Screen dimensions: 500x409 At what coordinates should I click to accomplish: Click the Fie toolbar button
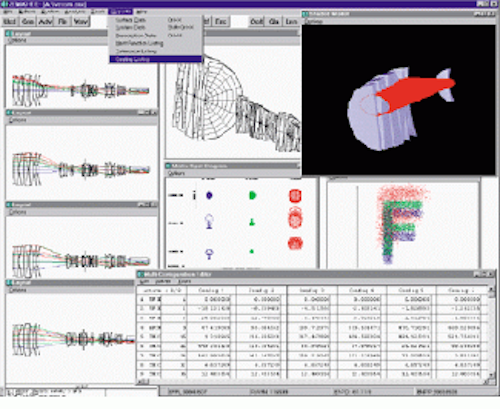[63, 22]
